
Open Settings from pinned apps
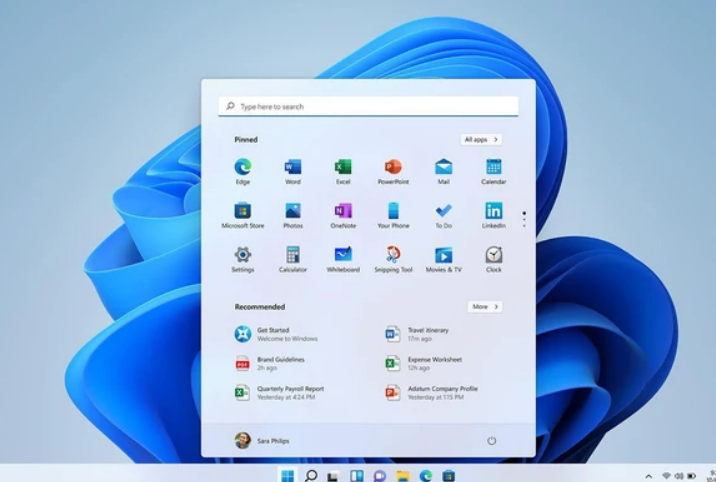[242, 259]
